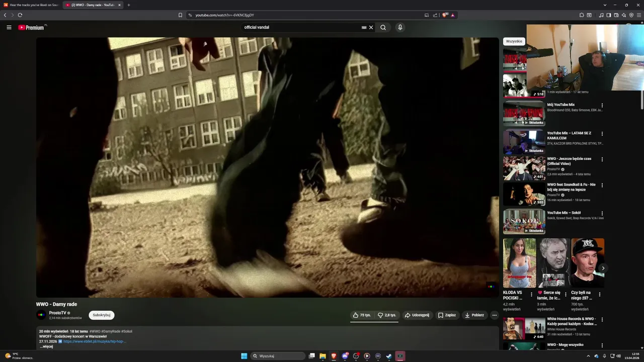This screenshot has width=644, height=362.
Task: Click the youtube.com address bar URL
Action: 225,15
